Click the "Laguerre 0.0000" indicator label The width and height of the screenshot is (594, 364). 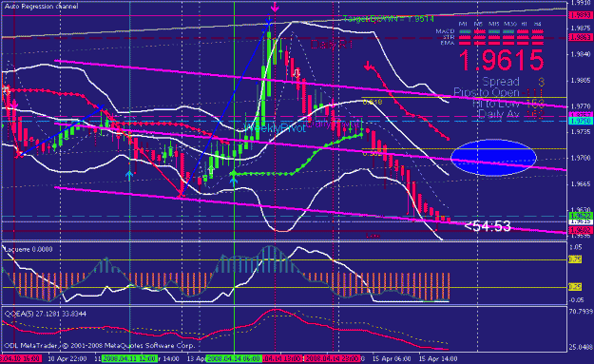tap(28, 249)
